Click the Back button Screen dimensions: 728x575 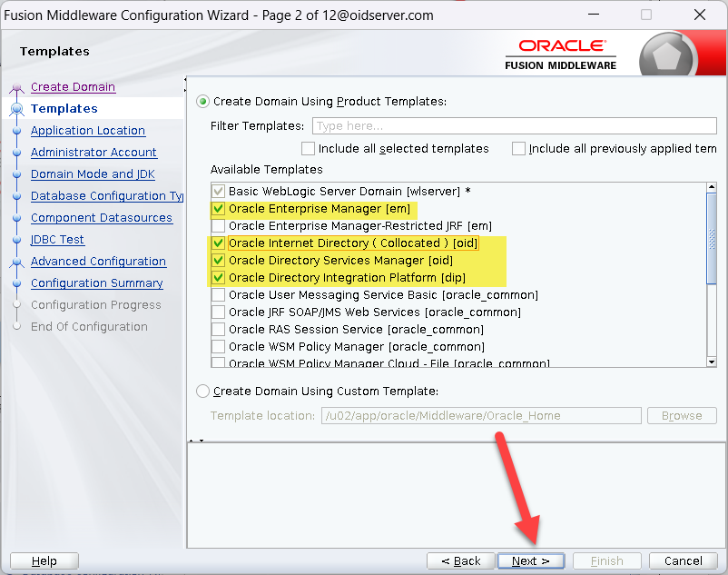tap(459, 560)
